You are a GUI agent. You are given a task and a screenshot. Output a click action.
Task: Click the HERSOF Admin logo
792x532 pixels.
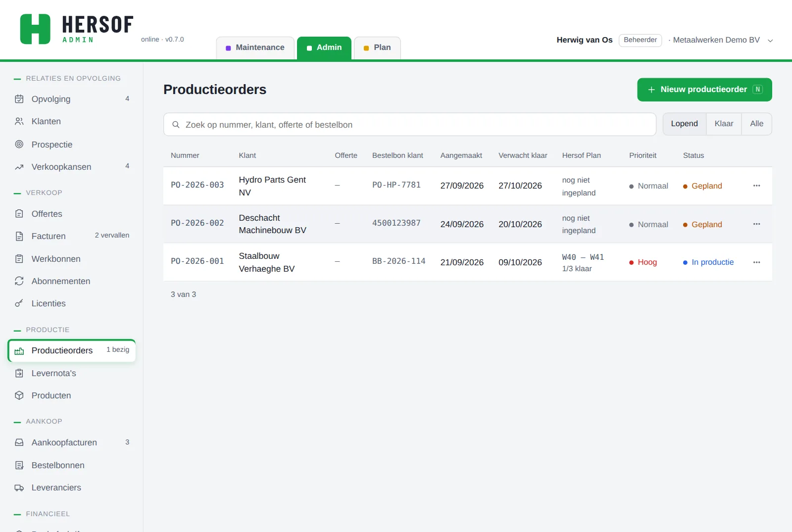point(77,29)
